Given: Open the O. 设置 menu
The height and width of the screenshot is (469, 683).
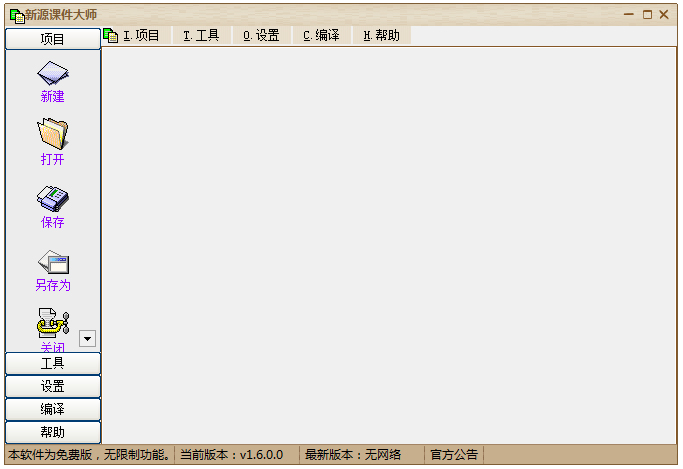Looking at the screenshot, I should pos(261,35).
